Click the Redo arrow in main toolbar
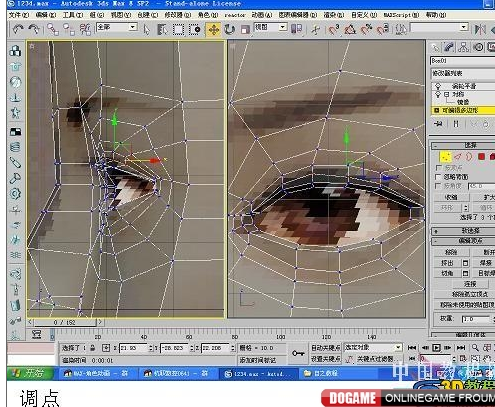This screenshot has width=495, height=407. click(x=34, y=29)
